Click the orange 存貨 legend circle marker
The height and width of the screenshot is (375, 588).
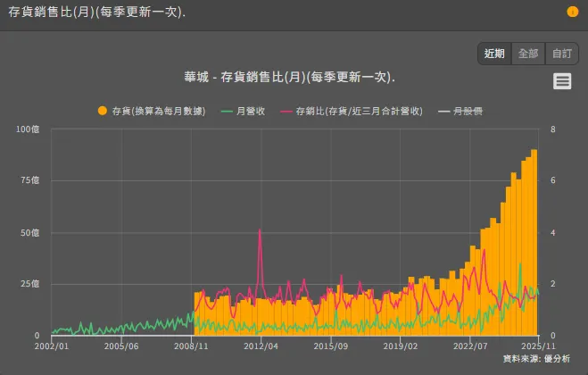103,111
